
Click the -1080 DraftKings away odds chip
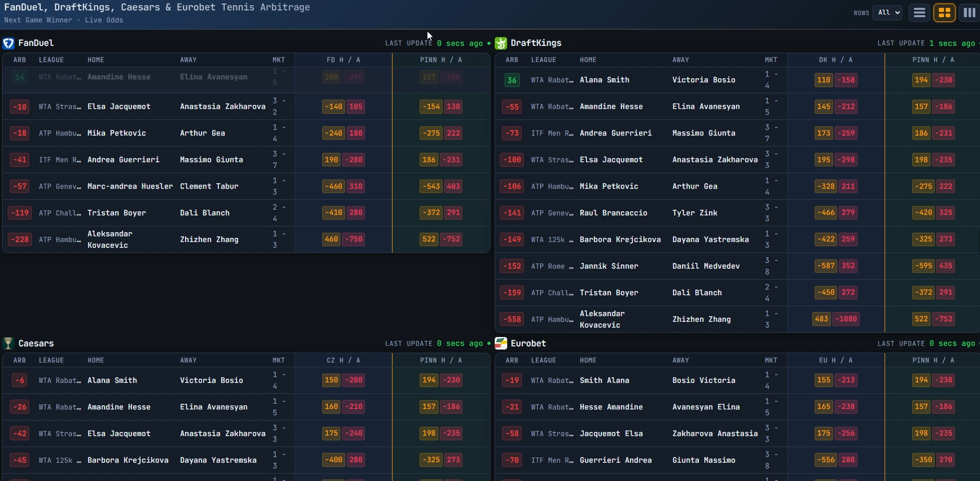click(x=847, y=319)
